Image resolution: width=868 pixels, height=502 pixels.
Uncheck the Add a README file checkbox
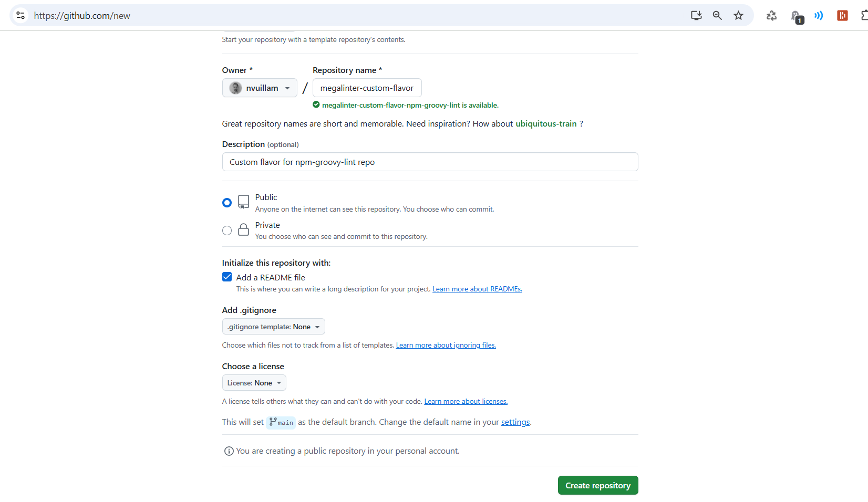click(x=227, y=277)
